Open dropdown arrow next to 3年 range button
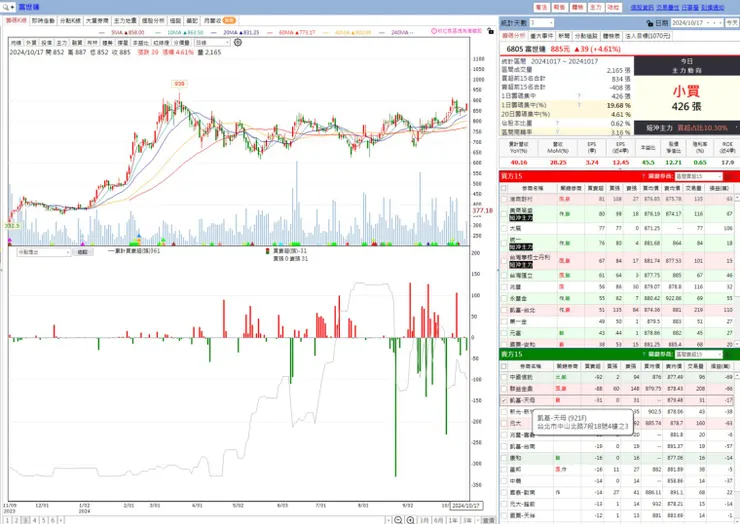740x524 pixels. [477, 520]
